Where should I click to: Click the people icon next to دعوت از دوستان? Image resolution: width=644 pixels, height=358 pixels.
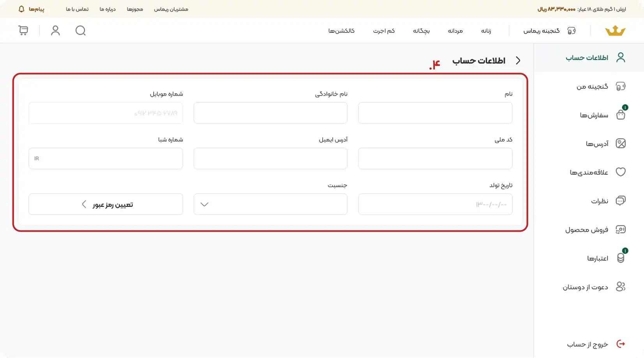(x=621, y=287)
